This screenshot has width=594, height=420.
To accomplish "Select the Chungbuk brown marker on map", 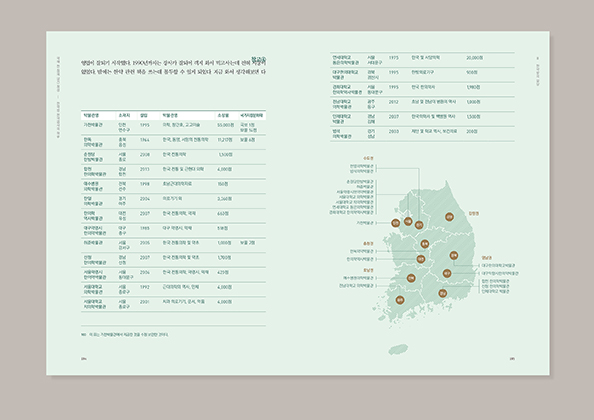I will coord(425,244).
